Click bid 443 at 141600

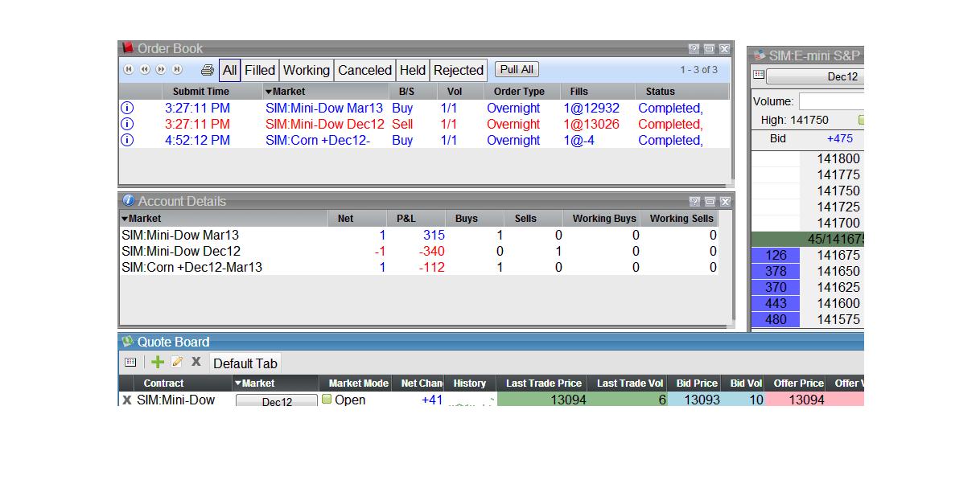point(776,304)
